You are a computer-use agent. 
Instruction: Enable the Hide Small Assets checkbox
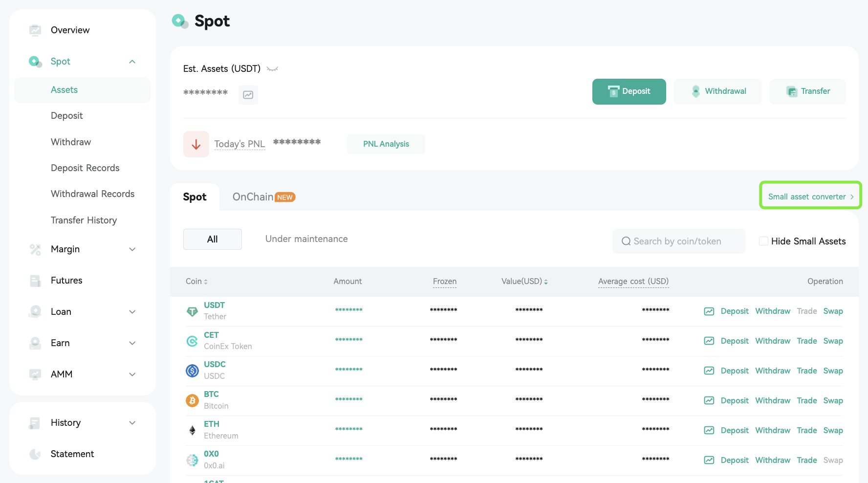pos(763,241)
